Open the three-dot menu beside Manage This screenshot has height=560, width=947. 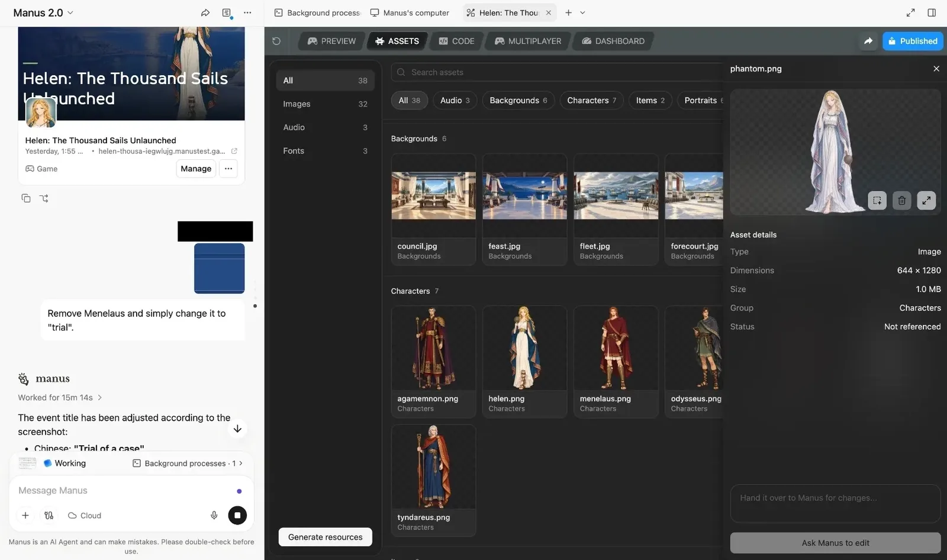(228, 169)
